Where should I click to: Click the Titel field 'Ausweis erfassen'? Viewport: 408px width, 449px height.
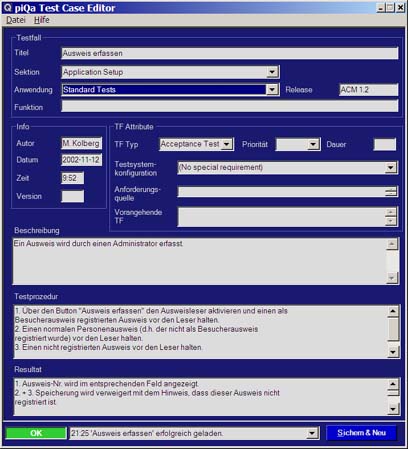point(230,53)
